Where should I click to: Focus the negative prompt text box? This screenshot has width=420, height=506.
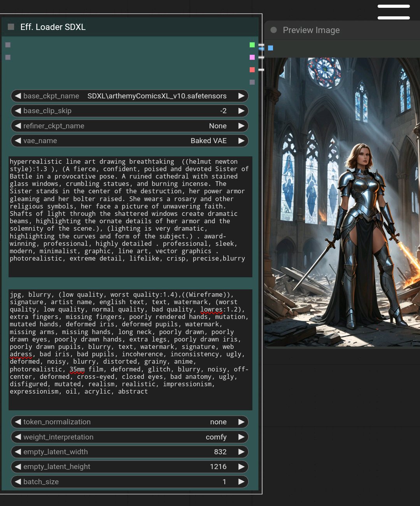pyautogui.click(x=130, y=350)
